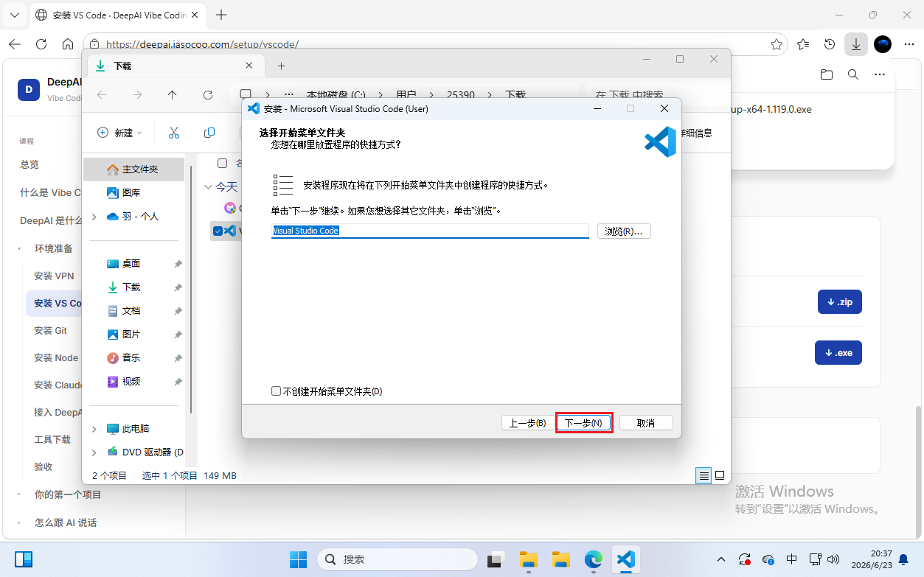Open Browse (浏览) for Start Menu folder

623,231
